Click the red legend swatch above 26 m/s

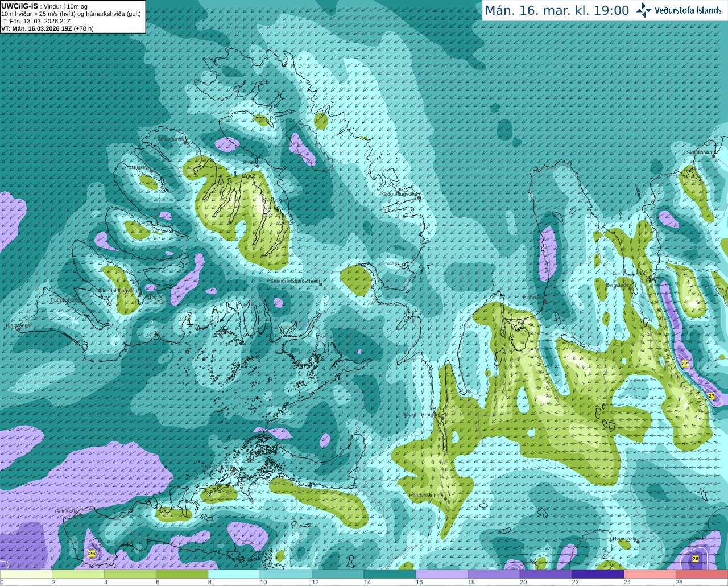click(702, 575)
